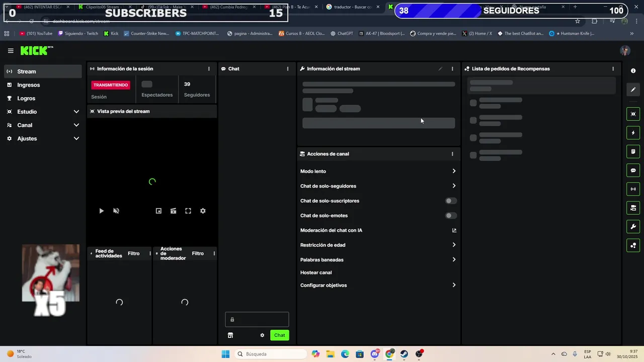Open Filtro for Feed de actividades
Screen dimensions: 644x362
pyautogui.click(x=133, y=253)
